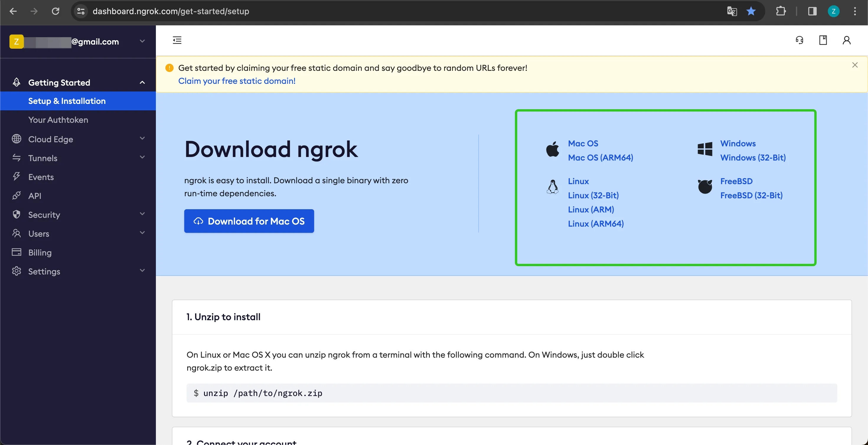The width and height of the screenshot is (868, 445).
Task: Open support via the headset icon
Action: point(799,40)
